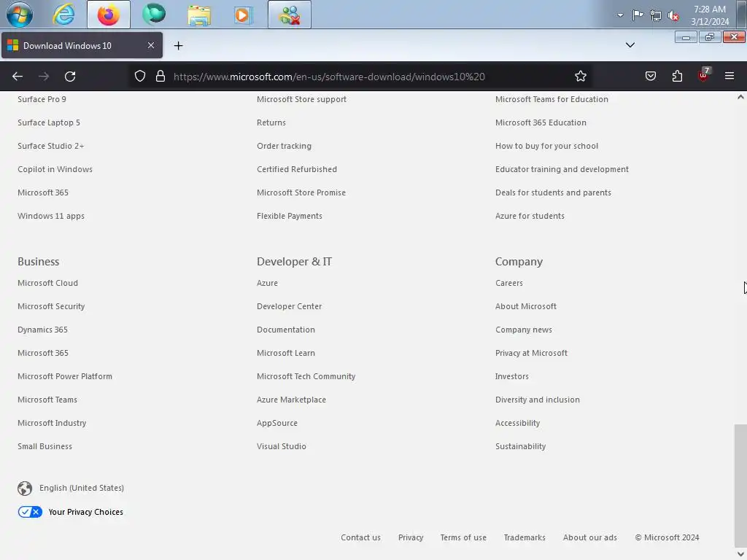Open Terms of use footer link
747x560 pixels.
tap(463, 537)
